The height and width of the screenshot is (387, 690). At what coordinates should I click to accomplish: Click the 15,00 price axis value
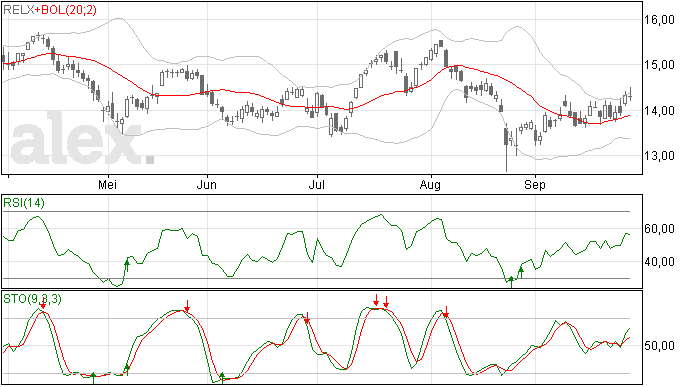(x=659, y=65)
